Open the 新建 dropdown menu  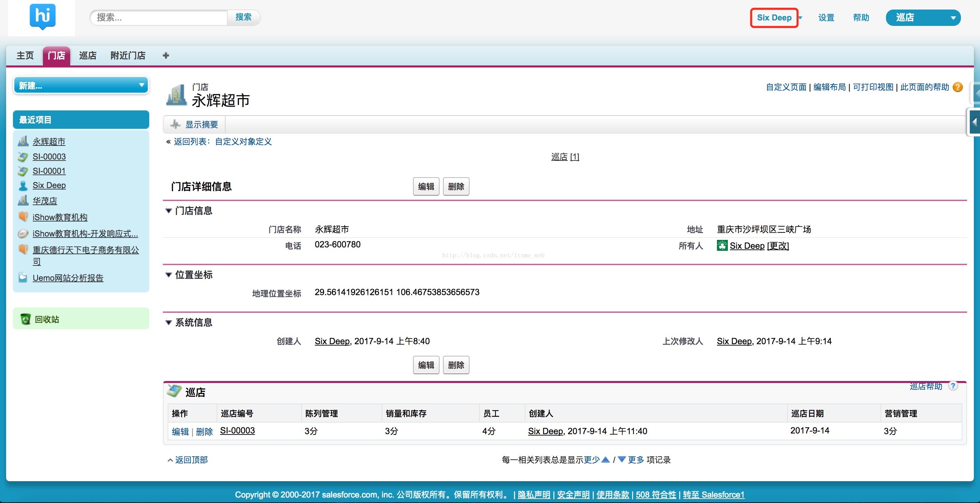tap(81, 86)
